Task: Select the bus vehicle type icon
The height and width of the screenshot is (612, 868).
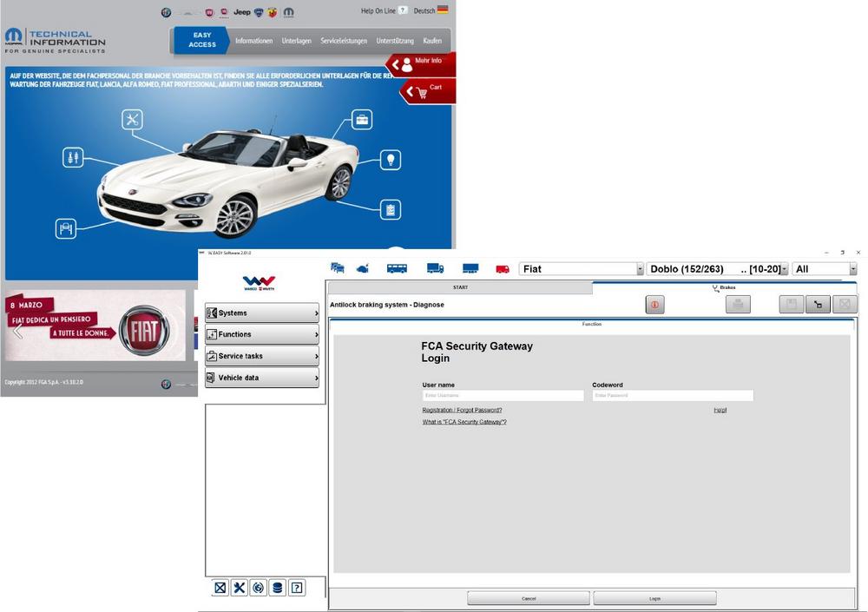Action: pyautogui.click(x=397, y=268)
